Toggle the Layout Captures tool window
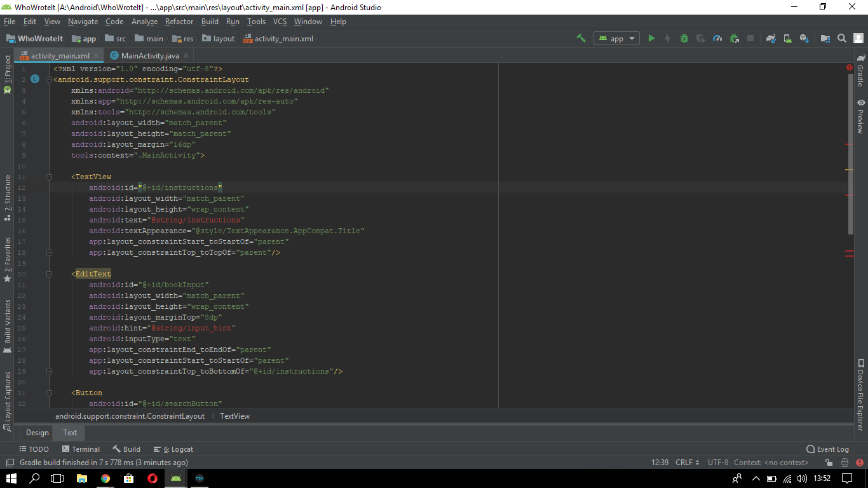 click(x=8, y=401)
